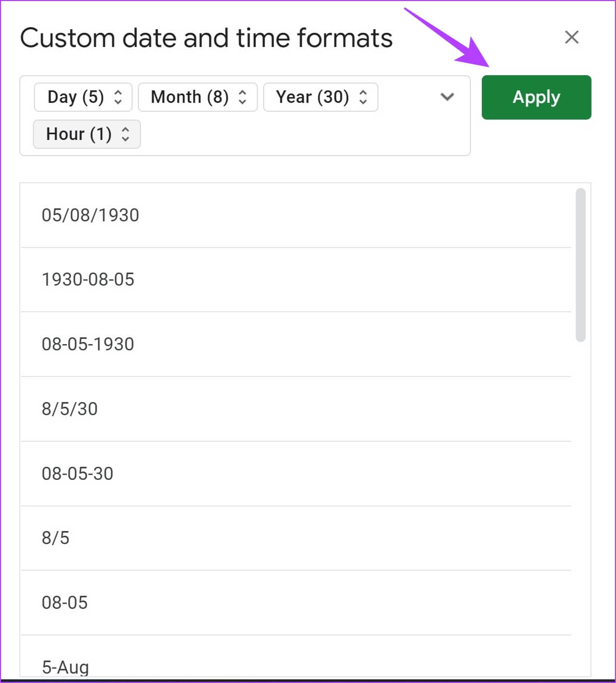
Task: Open the Hour (1) format chip
Action: (79, 134)
